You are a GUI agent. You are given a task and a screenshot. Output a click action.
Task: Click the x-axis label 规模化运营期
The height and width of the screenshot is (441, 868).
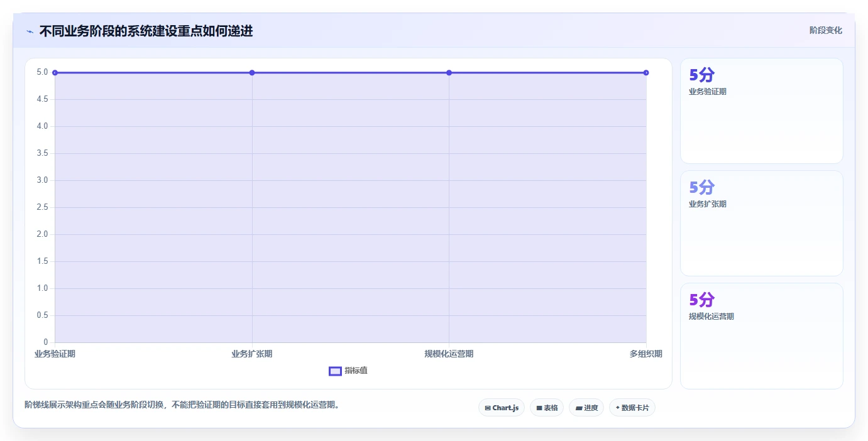click(x=449, y=354)
